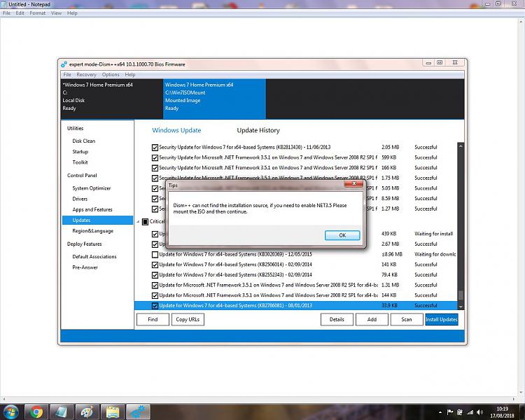The image size is (525, 420).
Task: Check the KB3020369 update checkbox
Action: point(155,255)
